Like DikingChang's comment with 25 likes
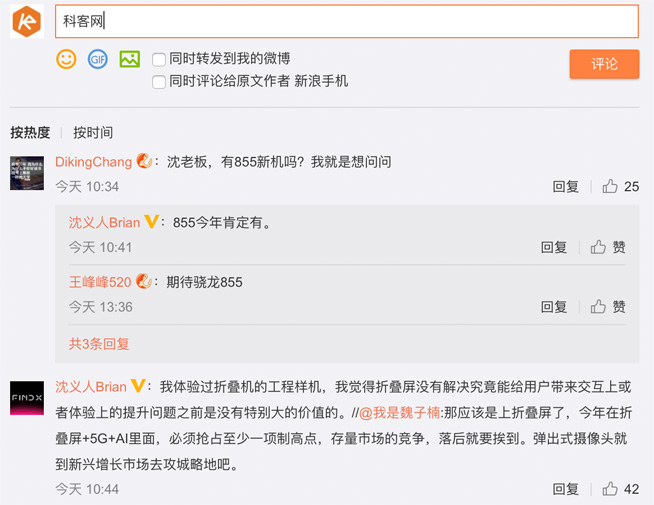The height and width of the screenshot is (505, 654). pos(610,186)
